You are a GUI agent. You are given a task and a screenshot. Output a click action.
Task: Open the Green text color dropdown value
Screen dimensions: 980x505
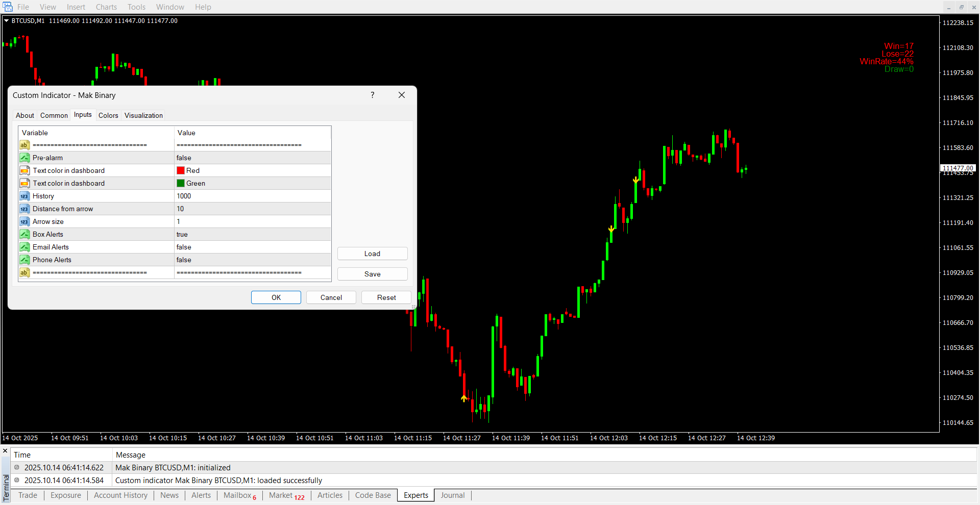252,183
